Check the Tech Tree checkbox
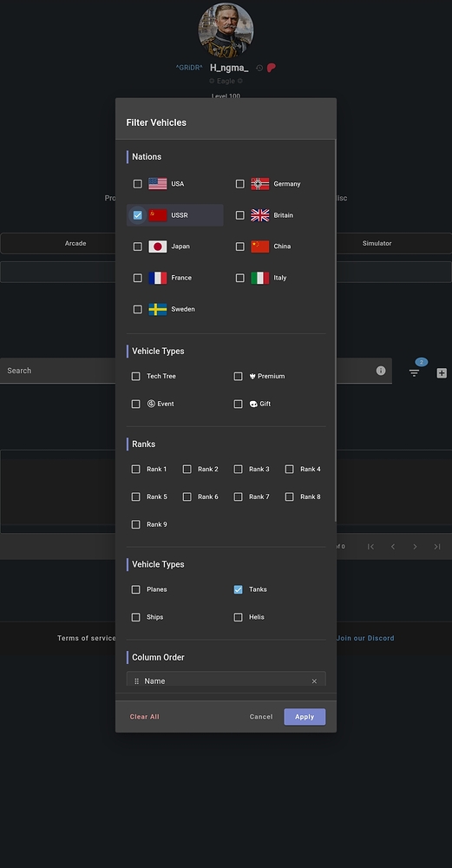 tap(135, 377)
